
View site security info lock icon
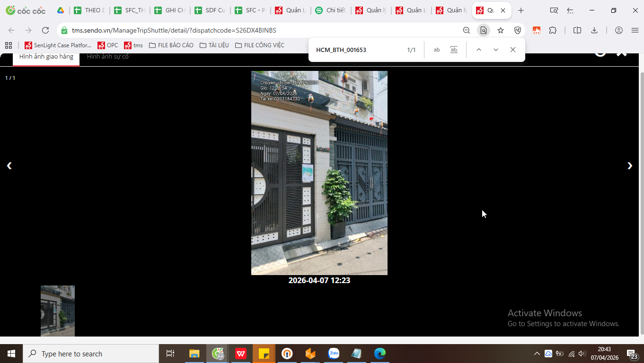[x=64, y=30]
